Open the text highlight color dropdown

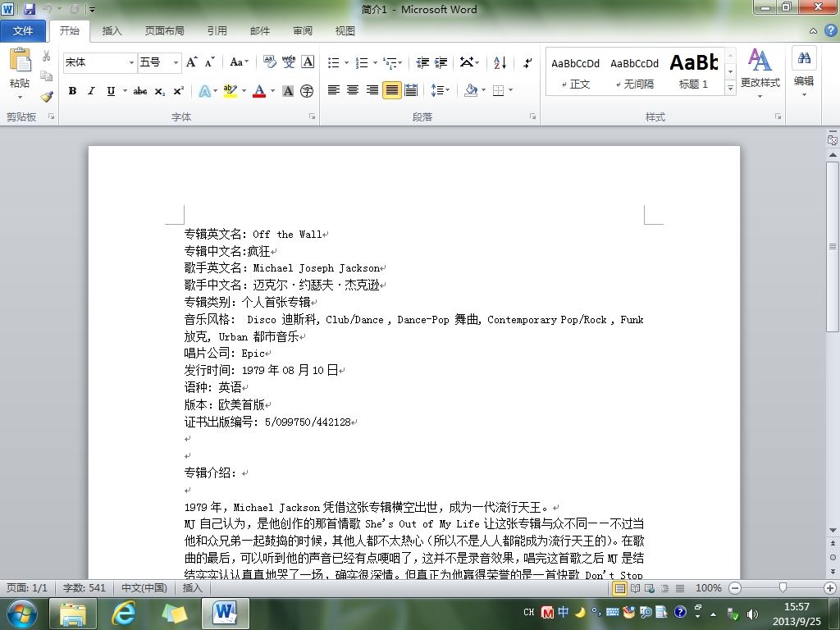pyautogui.click(x=244, y=91)
